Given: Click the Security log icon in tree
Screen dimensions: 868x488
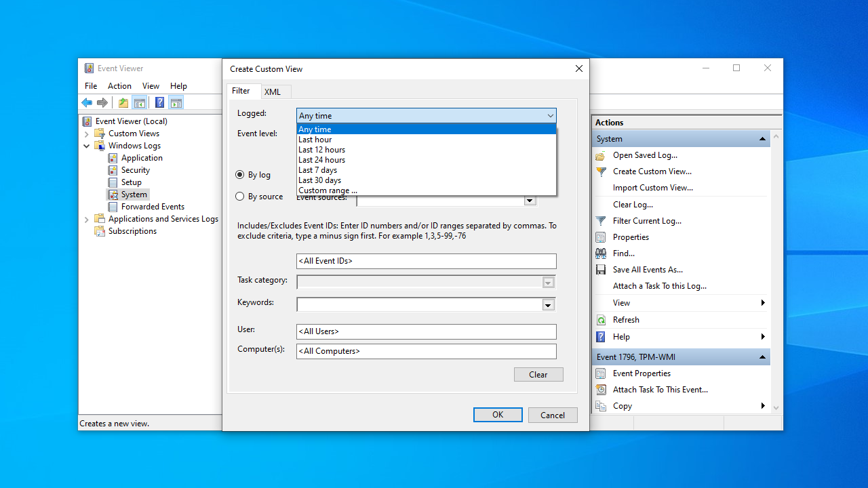Looking at the screenshot, I should click(x=113, y=170).
